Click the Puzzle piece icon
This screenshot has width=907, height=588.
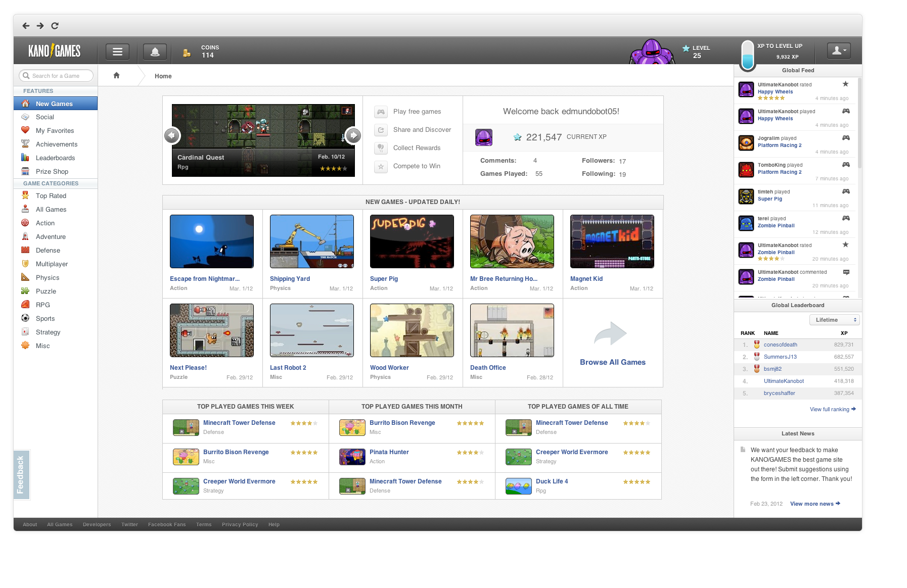25,291
